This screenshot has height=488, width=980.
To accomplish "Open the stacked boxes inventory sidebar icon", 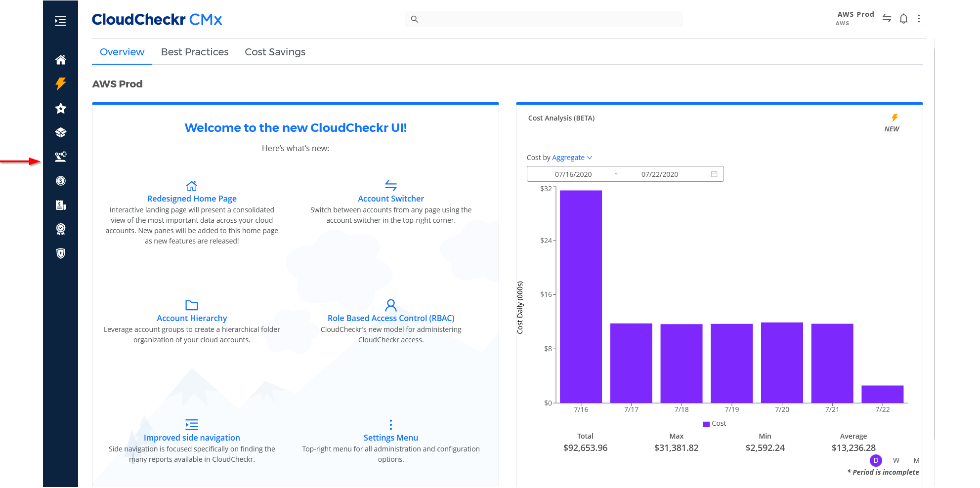I will [61, 132].
